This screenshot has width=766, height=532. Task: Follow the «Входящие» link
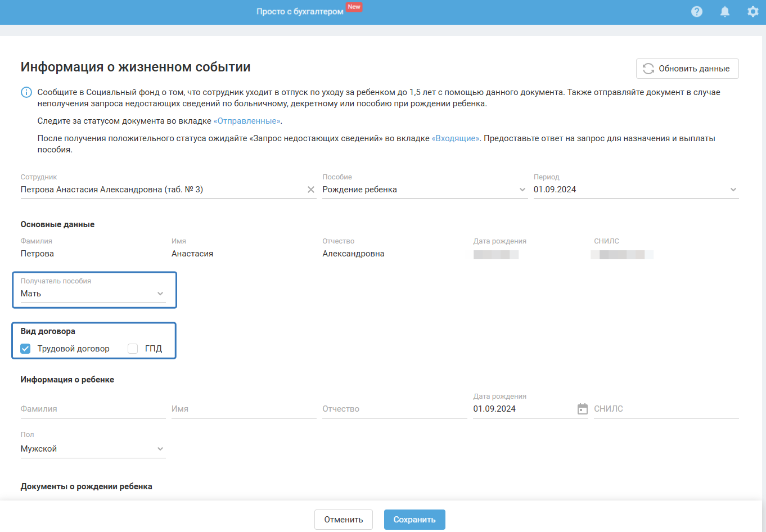(x=456, y=138)
